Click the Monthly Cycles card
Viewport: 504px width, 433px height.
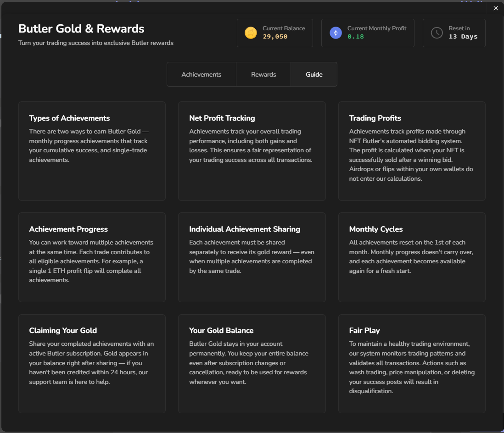[412, 257]
